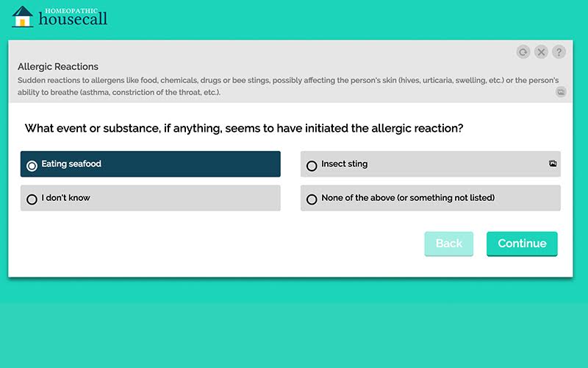
Task: Click the 'I don't know' label text
Action: pos(65,198)
